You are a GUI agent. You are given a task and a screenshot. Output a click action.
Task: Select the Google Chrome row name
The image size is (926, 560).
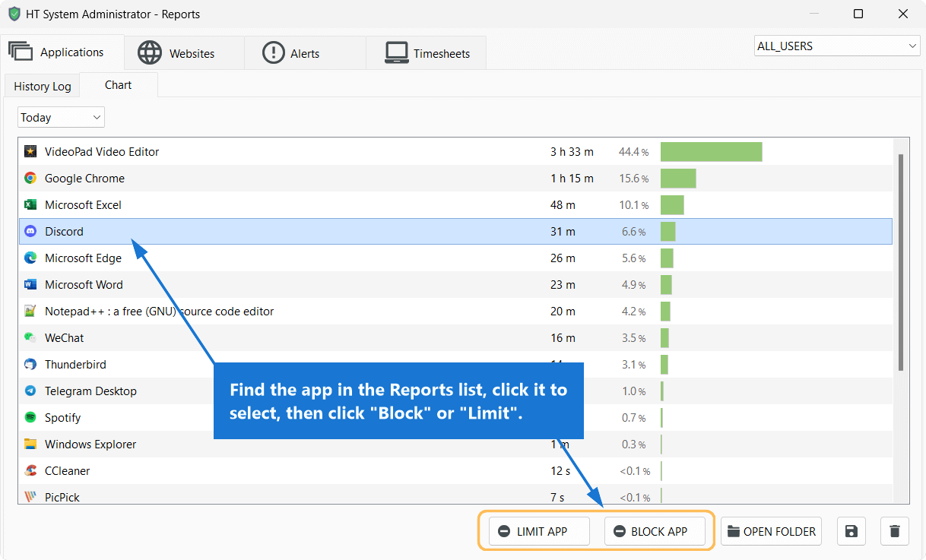(x=84, y=179)
